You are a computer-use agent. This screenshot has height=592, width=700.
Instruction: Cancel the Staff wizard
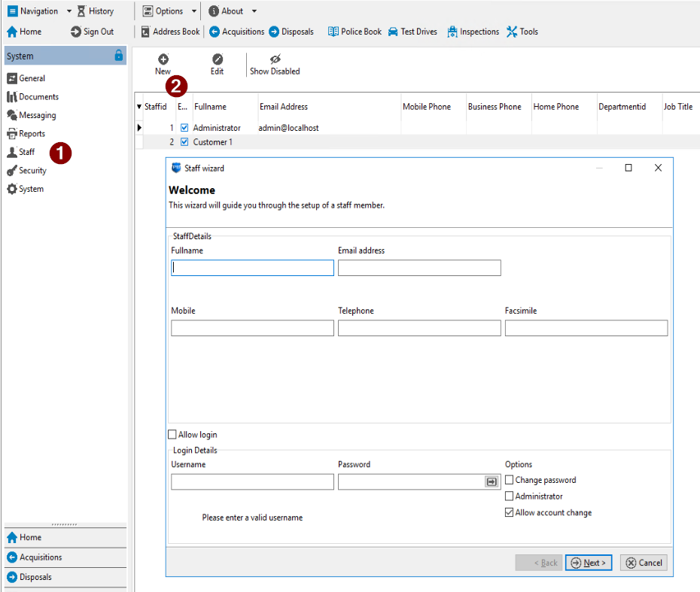(643, 563)
